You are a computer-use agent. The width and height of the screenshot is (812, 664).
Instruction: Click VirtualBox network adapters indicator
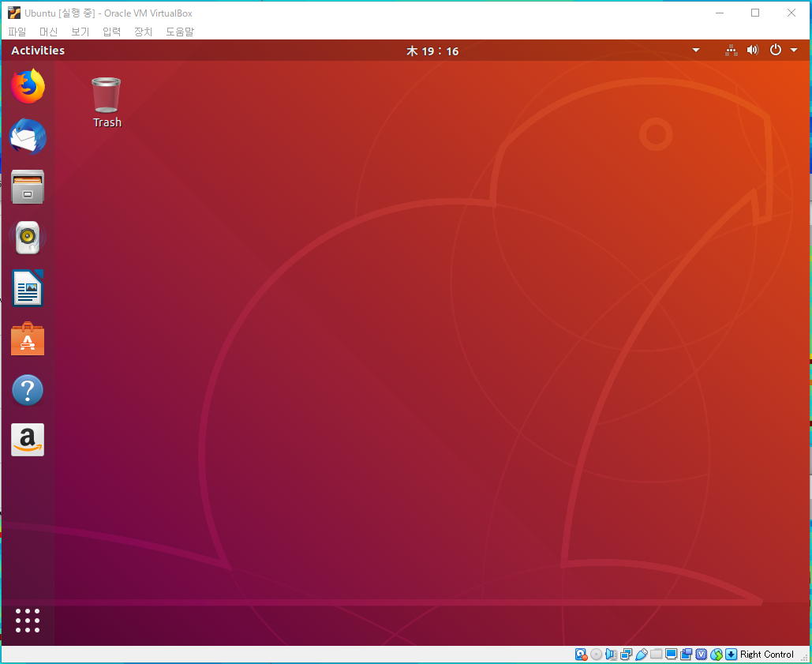point(626,655)
